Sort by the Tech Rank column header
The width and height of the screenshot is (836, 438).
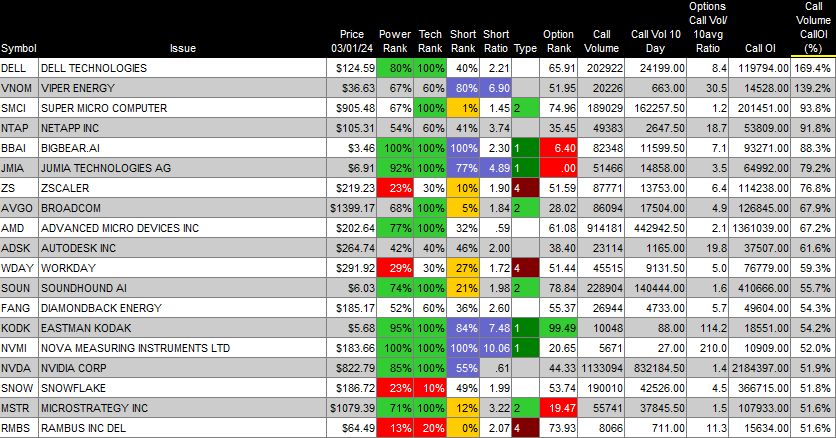point(430,42)
